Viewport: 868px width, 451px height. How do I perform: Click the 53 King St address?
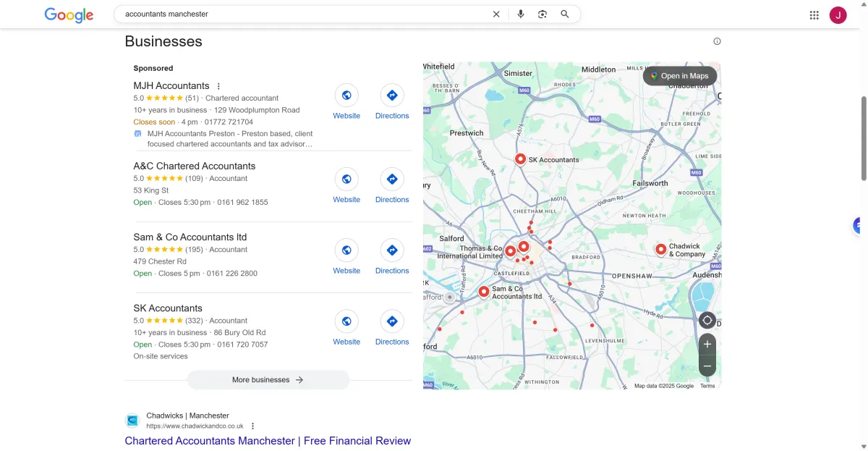coord(151,190)
